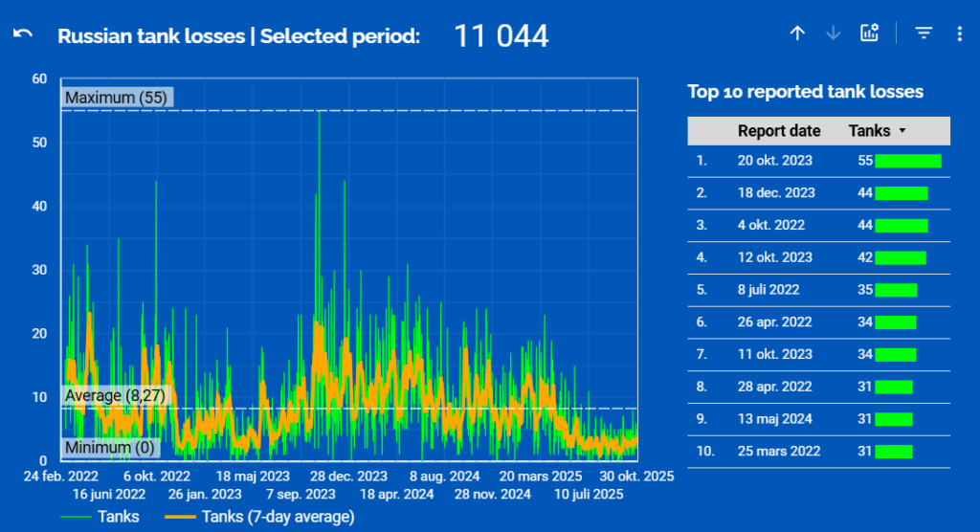Toggle the Tanks series in the legend
This screenshot has width=980, height=532.
(x=100, y=517)
